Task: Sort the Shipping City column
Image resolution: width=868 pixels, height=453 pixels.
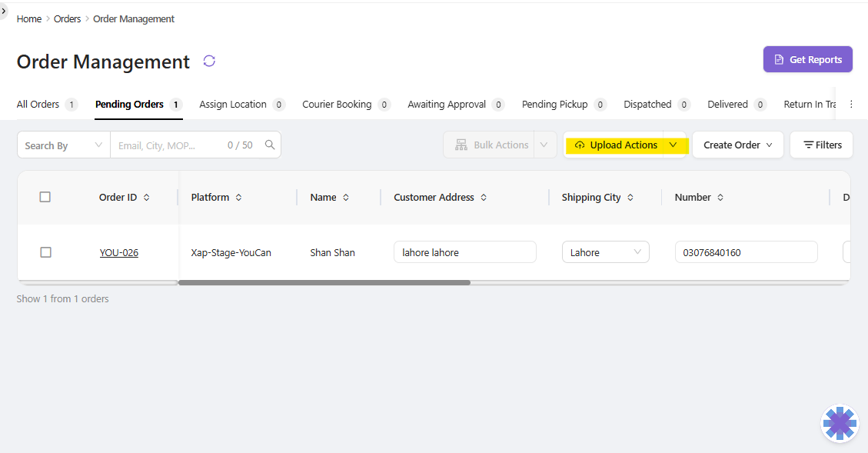Action: click(630, 198)
